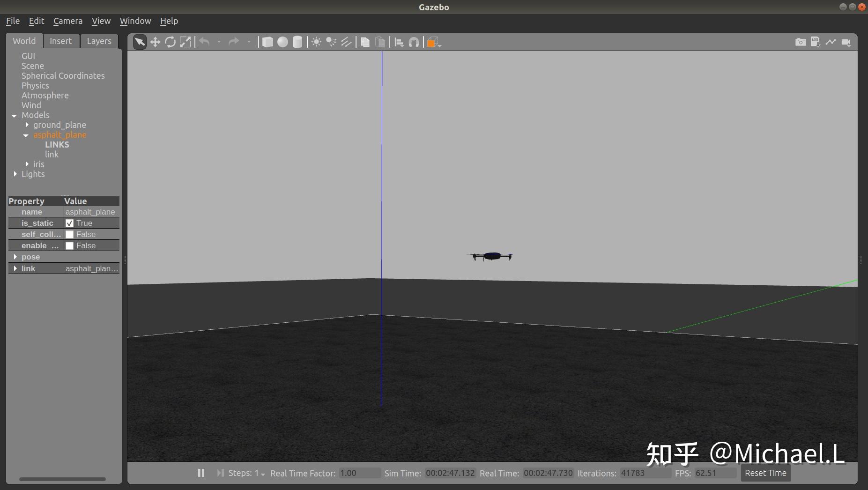Insert a cylinder shape
This screenshot has width=868, height=490.
click(297, 42)
